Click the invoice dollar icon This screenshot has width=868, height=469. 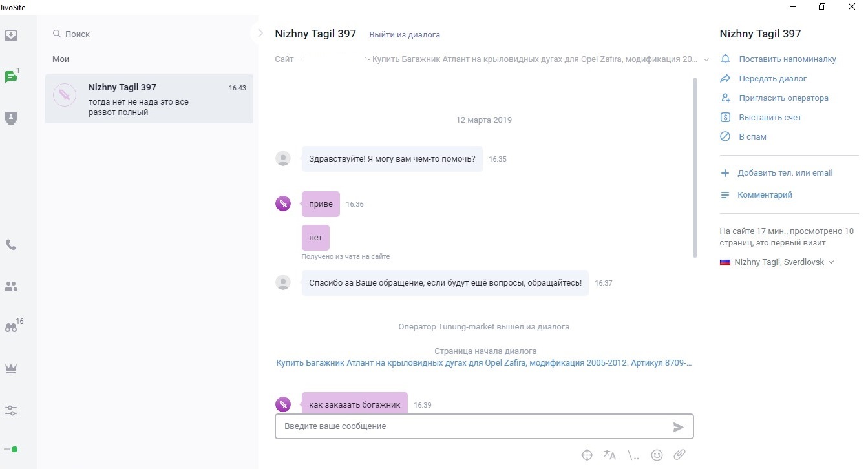click(x=725, y=117)
